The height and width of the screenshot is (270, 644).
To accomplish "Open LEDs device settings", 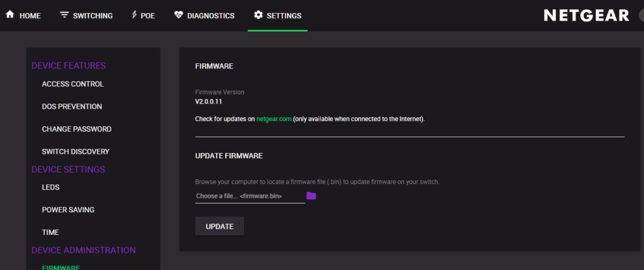I will click(50, 188).
